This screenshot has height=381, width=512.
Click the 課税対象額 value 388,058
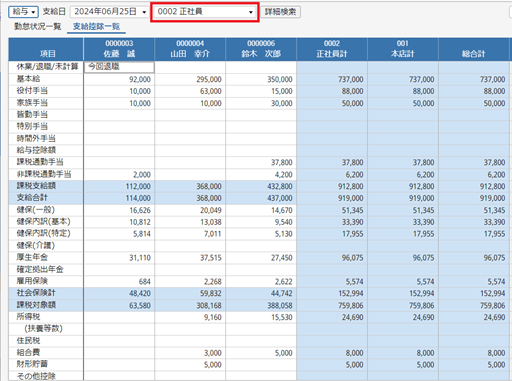[x=280, y=305]
